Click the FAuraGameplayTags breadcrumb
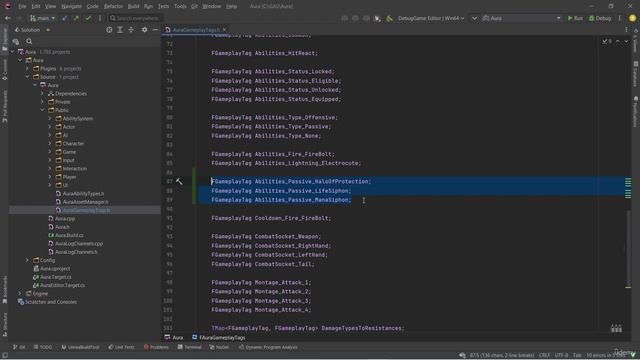 [219, 338]
